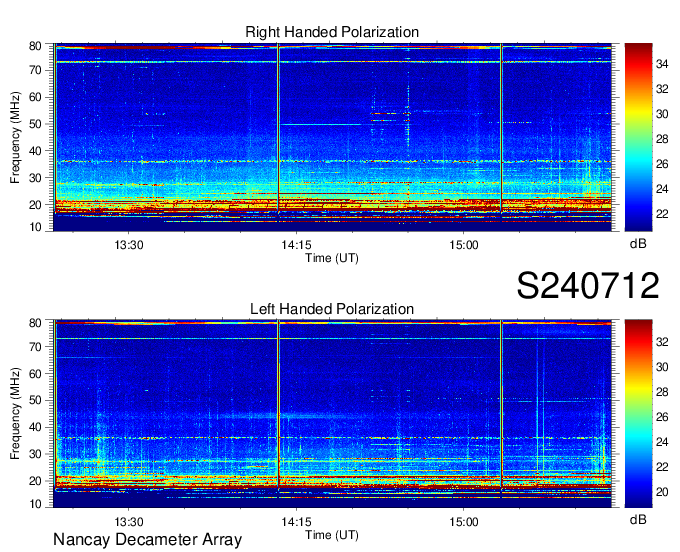Click the dB unit under the upper color scale

[x=638, y=244]
